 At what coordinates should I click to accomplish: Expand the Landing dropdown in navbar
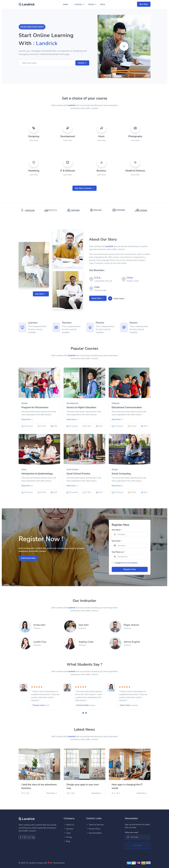(79, 4)
